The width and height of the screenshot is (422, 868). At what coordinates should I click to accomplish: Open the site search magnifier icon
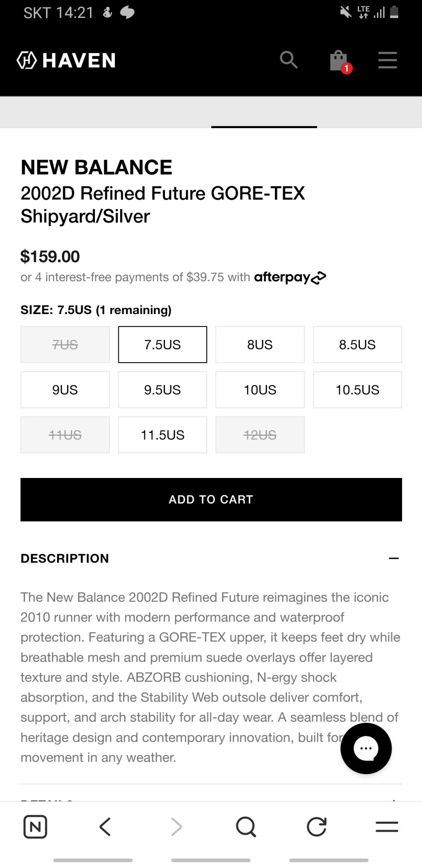(x=288, y=60)
